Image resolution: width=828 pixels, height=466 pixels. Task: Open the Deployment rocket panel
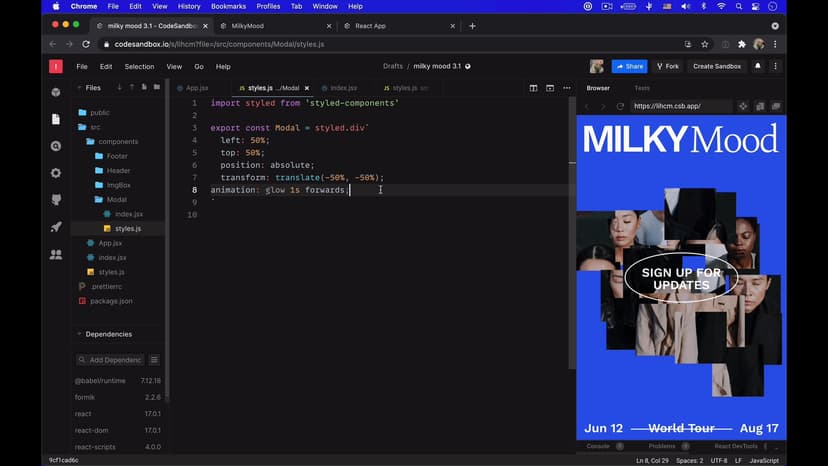click(x=56, y=227)
